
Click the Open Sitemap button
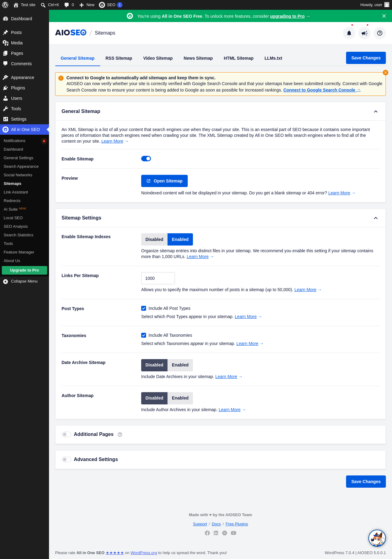coord(164,181)
